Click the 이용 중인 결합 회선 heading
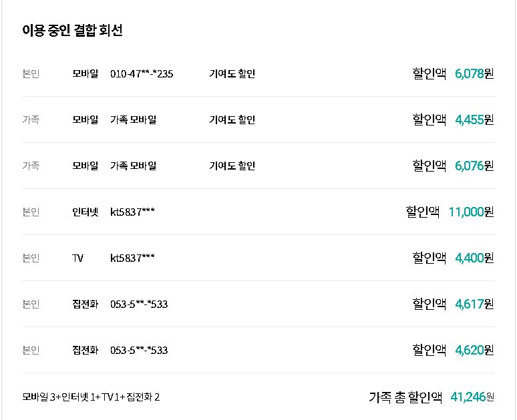Viewport: 517px width, 420px height. 72,31
